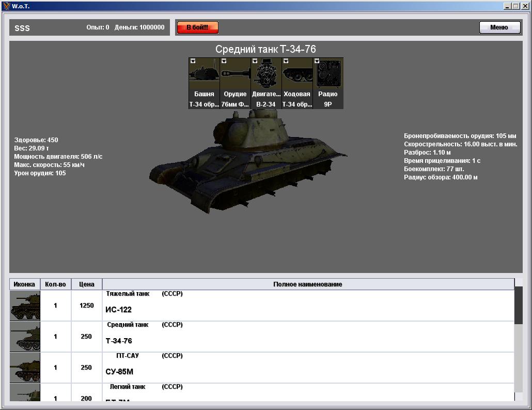The image size is (532, 410).
Task: Click ПТ-САУ class label
Action: 128,356
